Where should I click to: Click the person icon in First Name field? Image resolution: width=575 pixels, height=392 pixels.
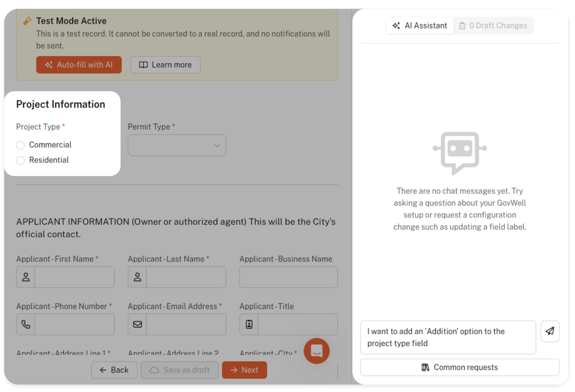[26, 277]
